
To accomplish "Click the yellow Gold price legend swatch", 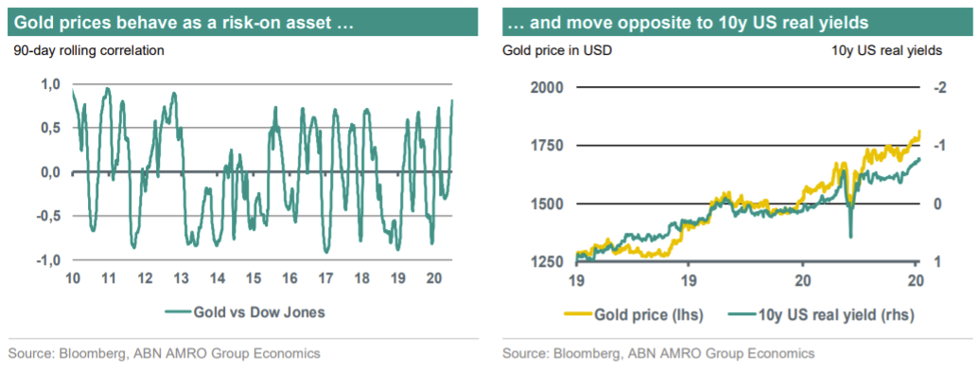I will [x=581, y=316].
